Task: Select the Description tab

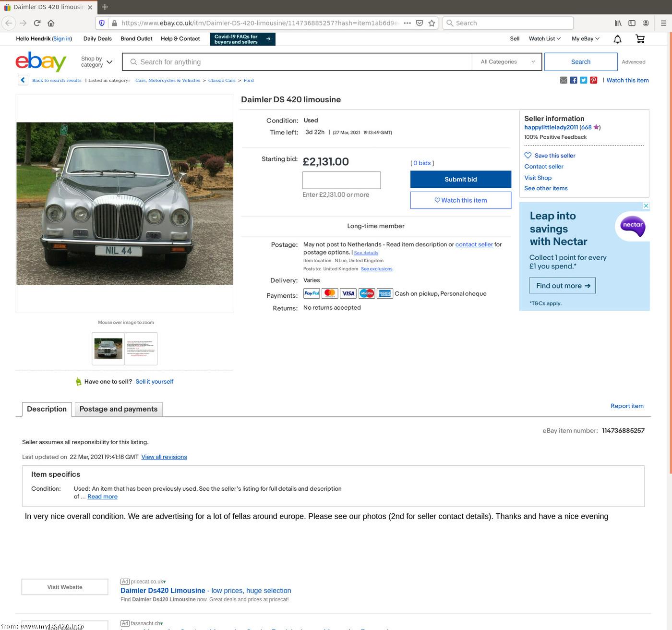Action: click(x=47, y=409)
